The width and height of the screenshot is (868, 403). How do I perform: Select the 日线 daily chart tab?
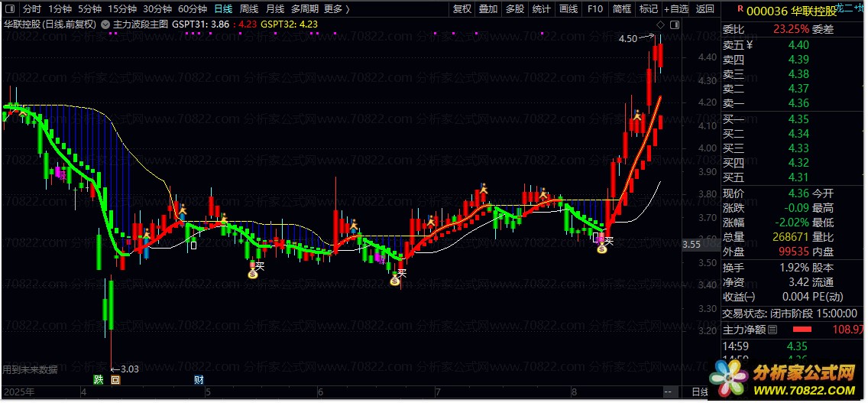[223, 9]
